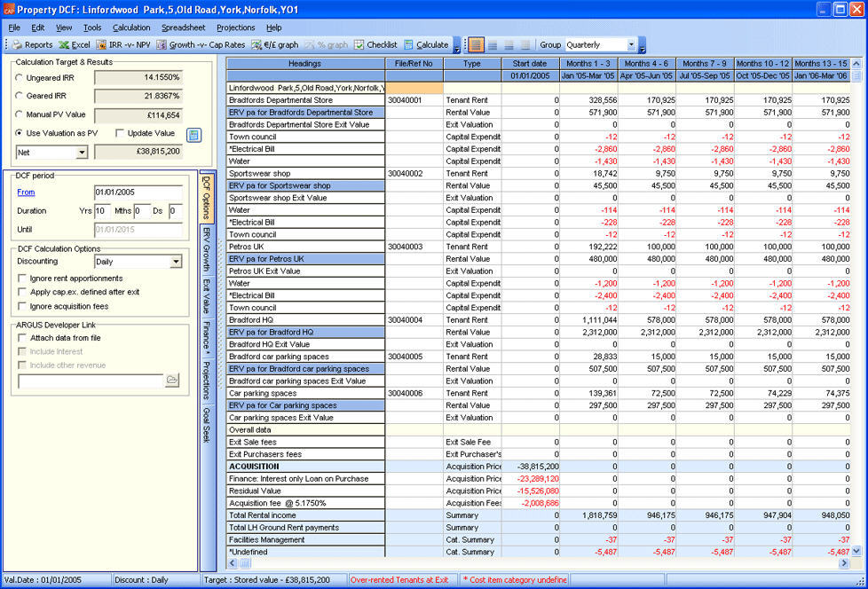
Task: Open the Help menu
Action: 273,27
